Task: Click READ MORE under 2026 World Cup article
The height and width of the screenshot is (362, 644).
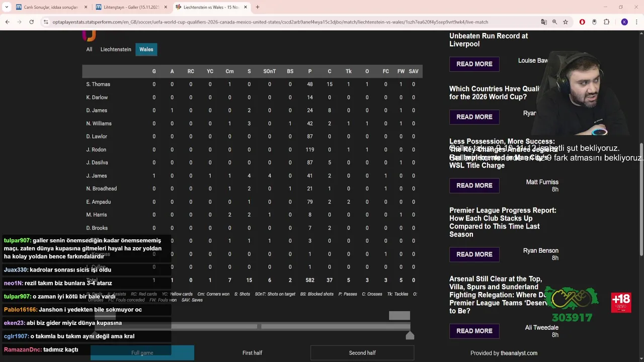Action: [474, 117]
